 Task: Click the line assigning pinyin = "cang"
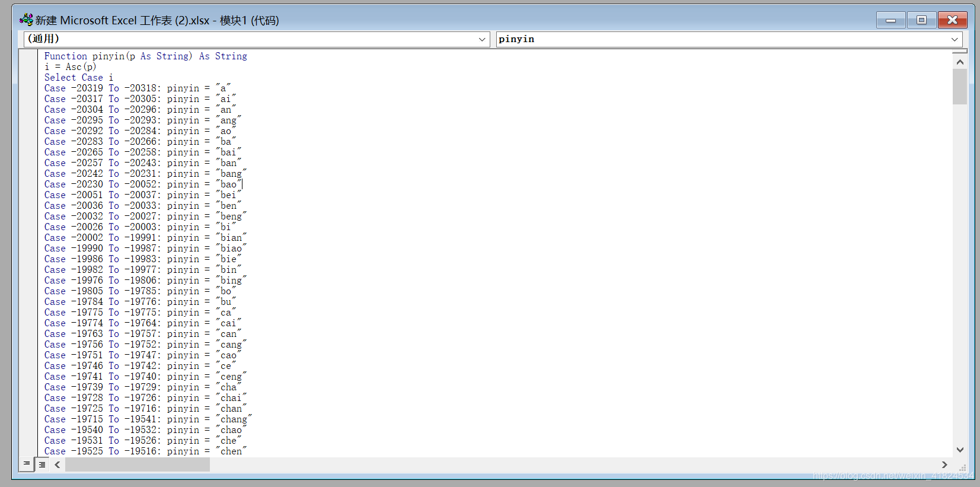(145, 345)
